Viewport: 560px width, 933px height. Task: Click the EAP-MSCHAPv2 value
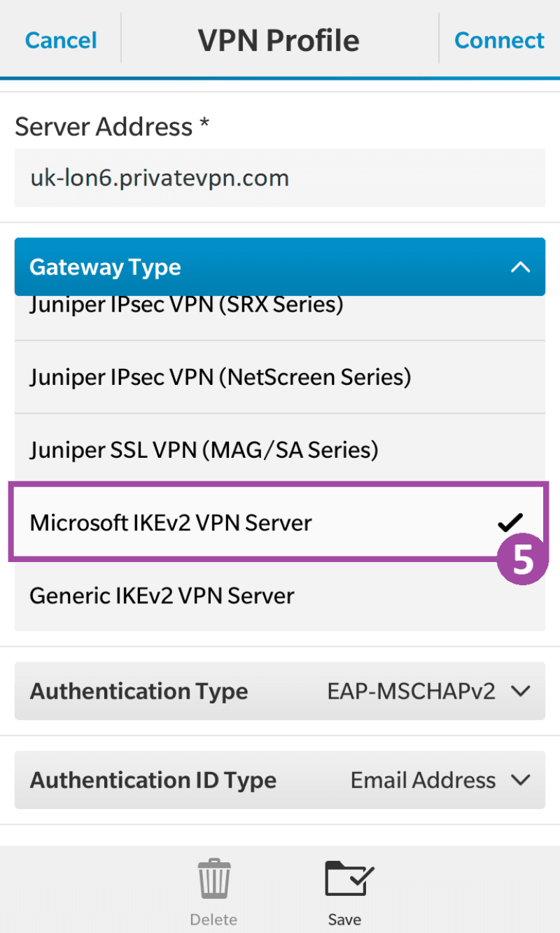pos(411,692)
